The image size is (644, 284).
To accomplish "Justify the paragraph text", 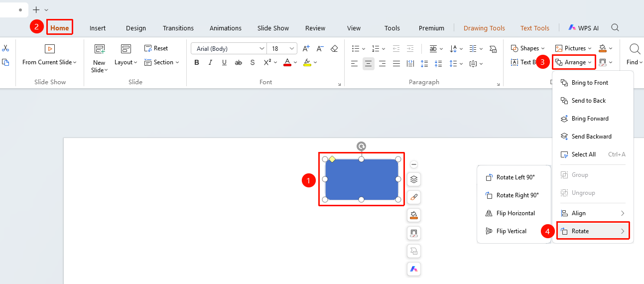I will (x=396, y=63).
